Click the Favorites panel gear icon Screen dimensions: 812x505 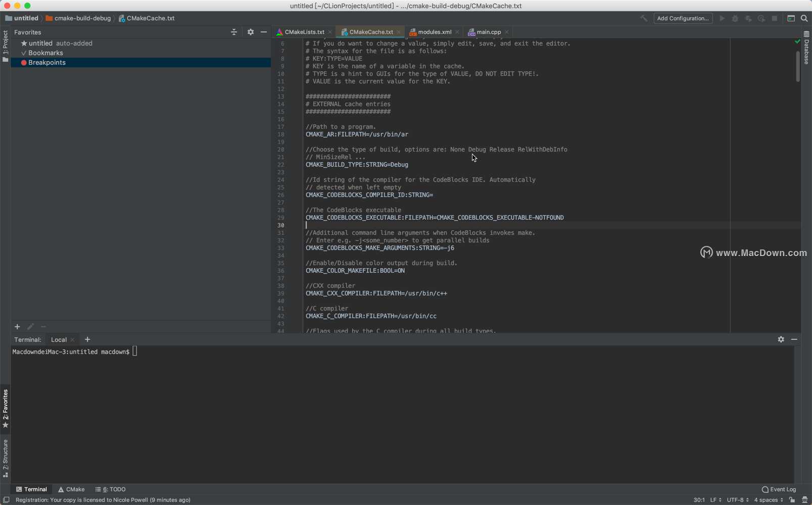(x=251, y=32)
